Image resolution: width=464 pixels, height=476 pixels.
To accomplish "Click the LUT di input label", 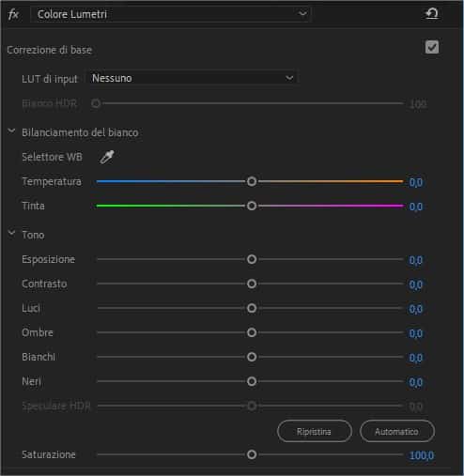I will click(50, 79).
